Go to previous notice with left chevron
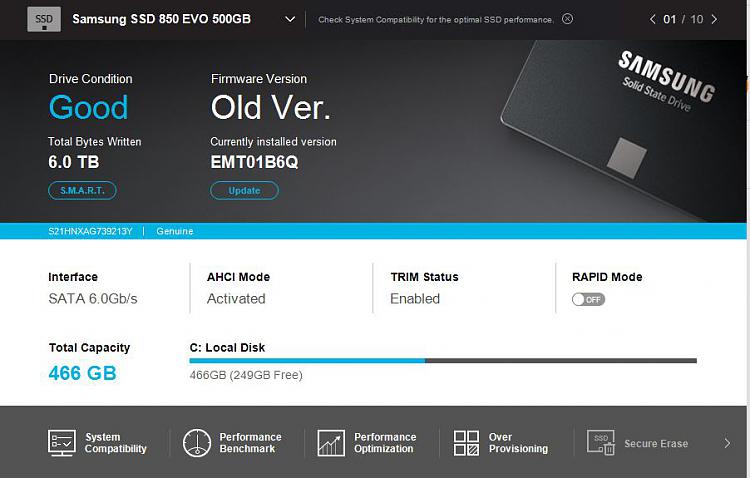The width and height of the screenshot is (750, 478). [x=652, y=19]
